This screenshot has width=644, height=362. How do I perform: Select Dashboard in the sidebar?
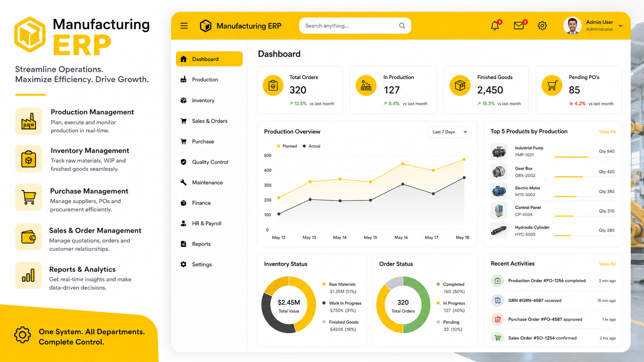209,59
